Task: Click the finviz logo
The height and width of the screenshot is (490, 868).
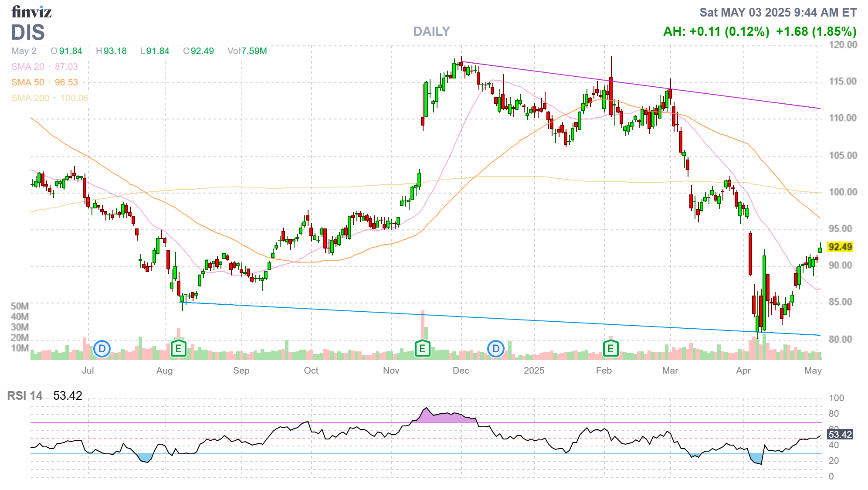Action: [x=31, y=12]
